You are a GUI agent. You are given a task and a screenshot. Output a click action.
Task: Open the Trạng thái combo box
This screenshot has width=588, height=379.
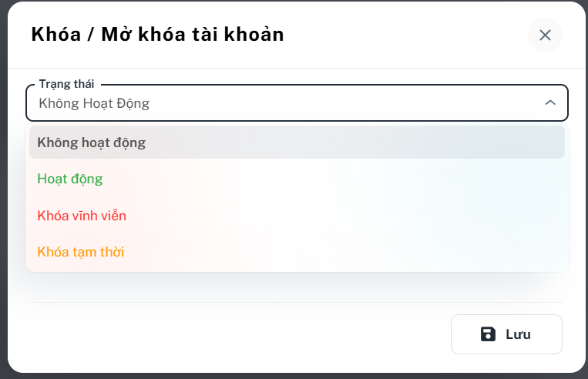297,102
